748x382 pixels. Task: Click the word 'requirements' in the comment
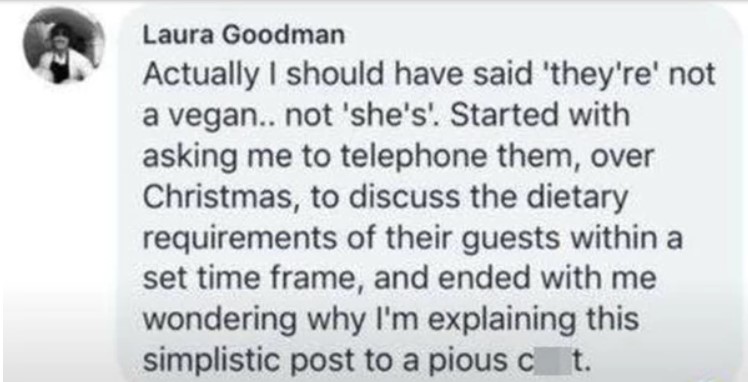(x=240, y=239)
